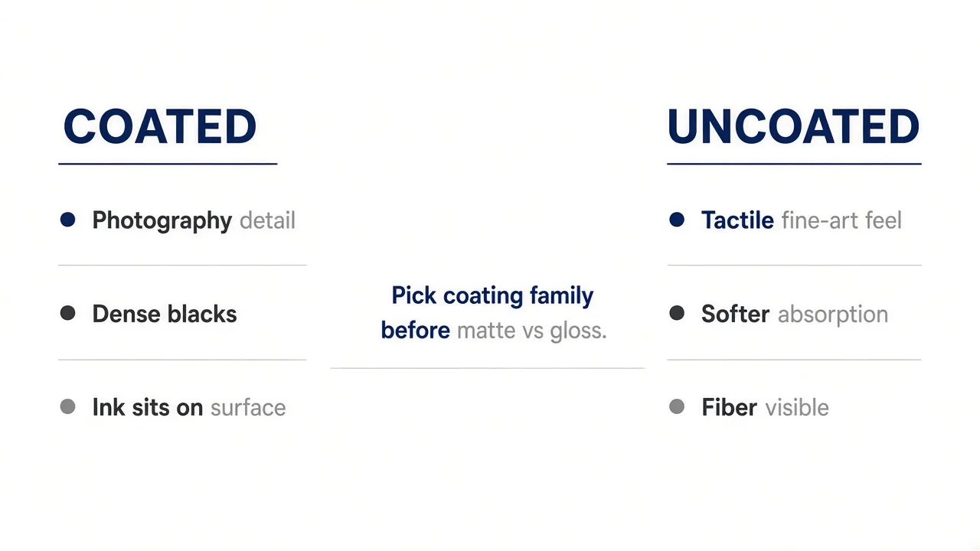Click the dark bullet beside Softer absorption
980x551 pixels.
(677, 313)
